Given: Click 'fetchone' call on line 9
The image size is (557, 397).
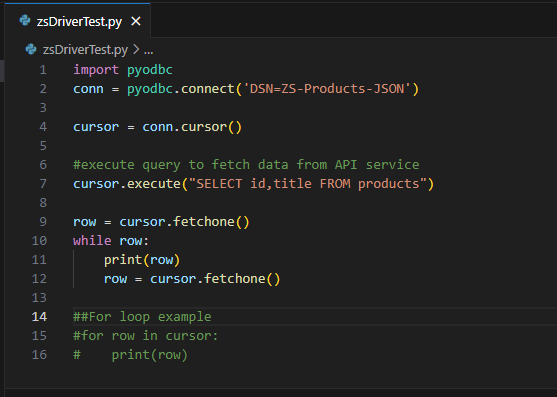Looking at the screenshot, I should pyautogui.click(x=204, y=222).
